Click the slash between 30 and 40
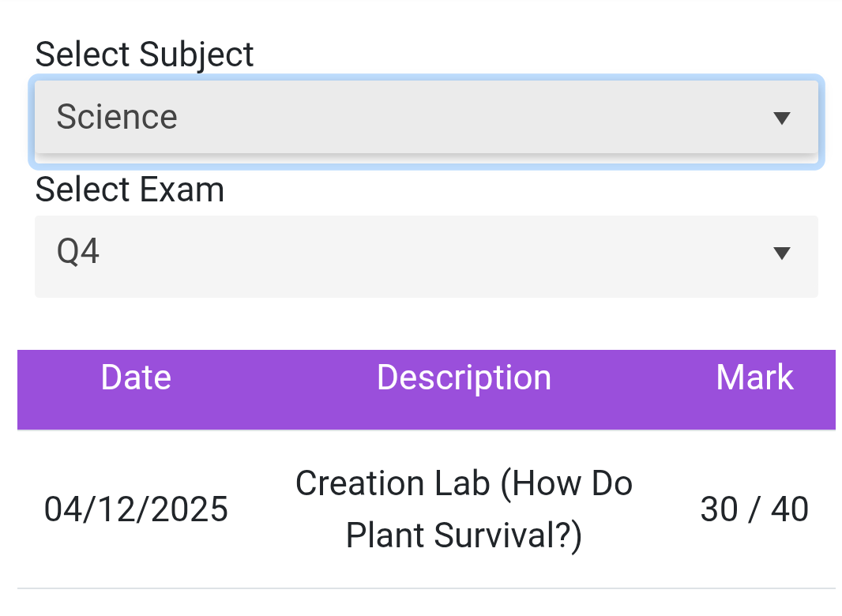This screenshot has width=842, height=616. pos(754,509)
